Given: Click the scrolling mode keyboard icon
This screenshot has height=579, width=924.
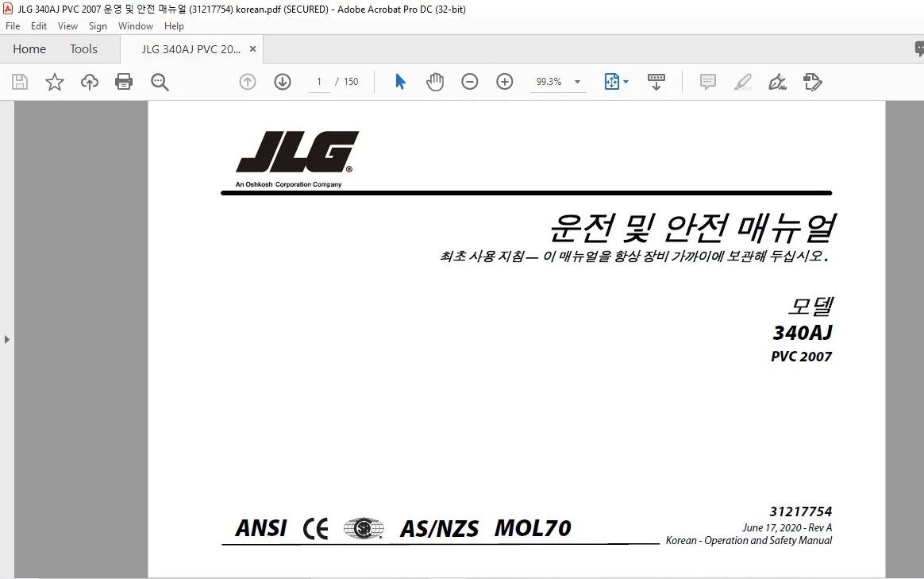Looking at the screenshot, I should coord(656,82).
